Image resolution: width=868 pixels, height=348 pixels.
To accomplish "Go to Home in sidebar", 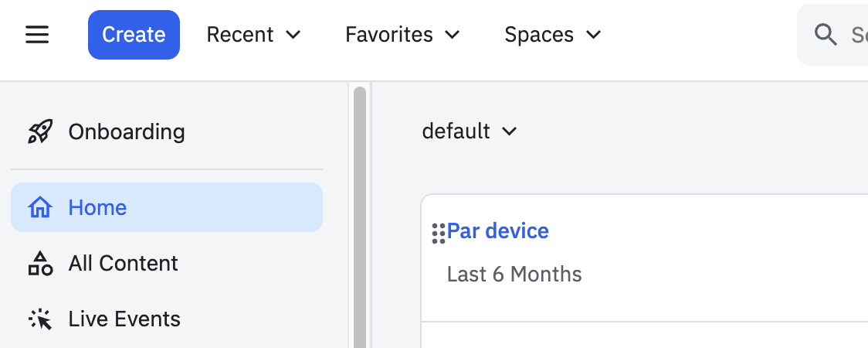I will 98,207.
